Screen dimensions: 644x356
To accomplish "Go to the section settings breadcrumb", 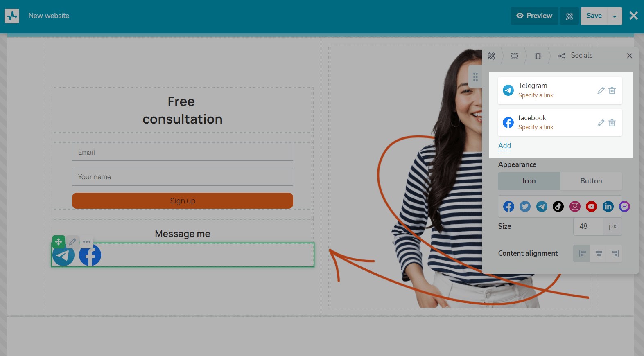I will 515,56.
